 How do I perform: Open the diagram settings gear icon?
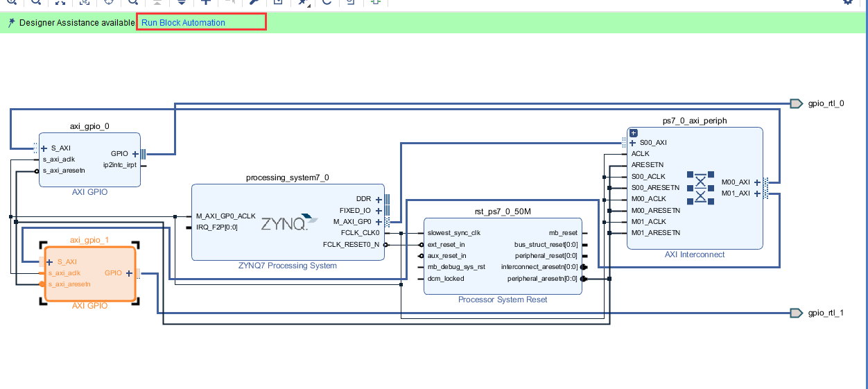pos(847,2)
